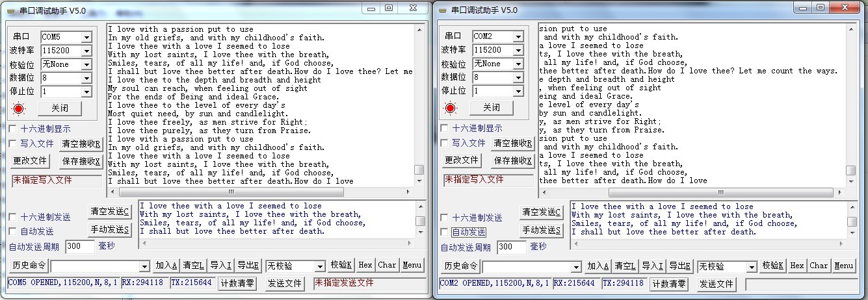This screenshot has width=868, height=300.
Task: Clear send area in COM5 window
Action: coord(110,212)
